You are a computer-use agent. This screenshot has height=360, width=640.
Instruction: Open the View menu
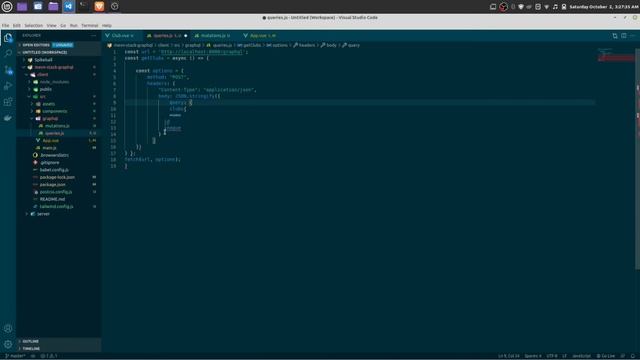tap(51, 25)
